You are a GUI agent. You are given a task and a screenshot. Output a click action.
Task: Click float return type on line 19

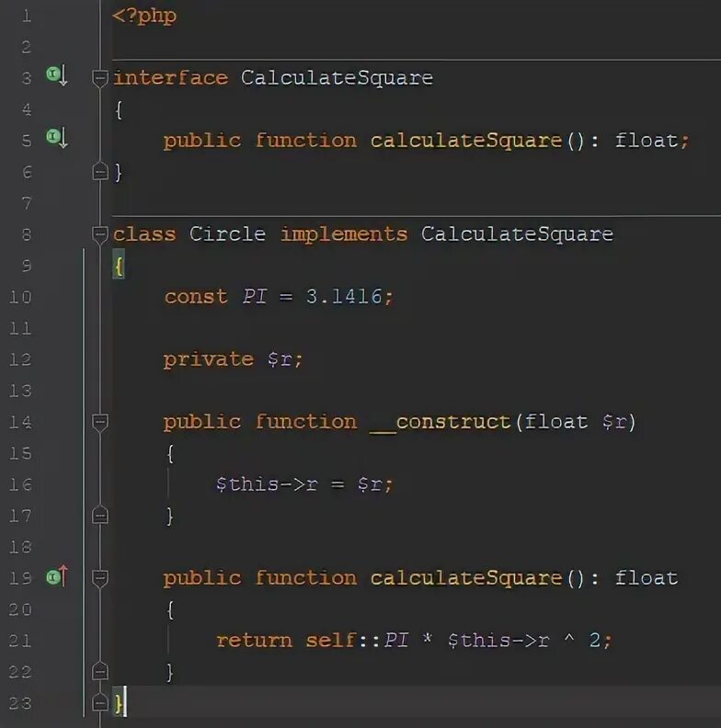[647, 578]
